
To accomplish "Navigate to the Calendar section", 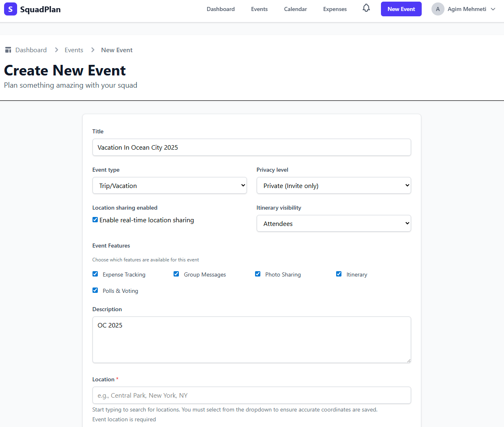I will pyautogui.click(x=295, y=9).
